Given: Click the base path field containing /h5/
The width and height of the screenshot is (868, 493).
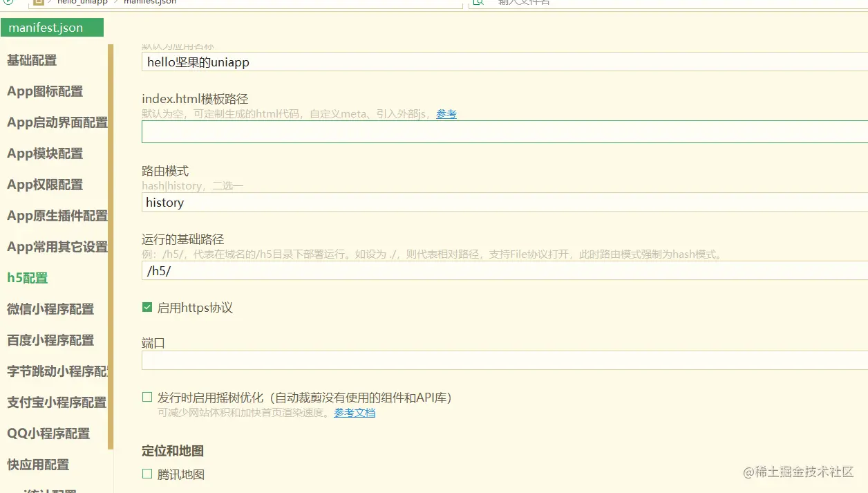Looking at the screenshot, I should 415,270.
